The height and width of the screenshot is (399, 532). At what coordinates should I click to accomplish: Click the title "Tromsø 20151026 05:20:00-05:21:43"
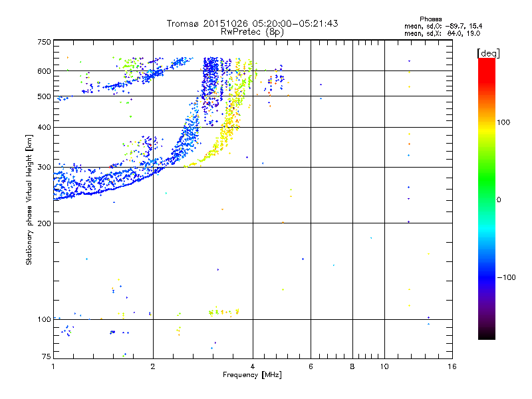tap(252, 23)
